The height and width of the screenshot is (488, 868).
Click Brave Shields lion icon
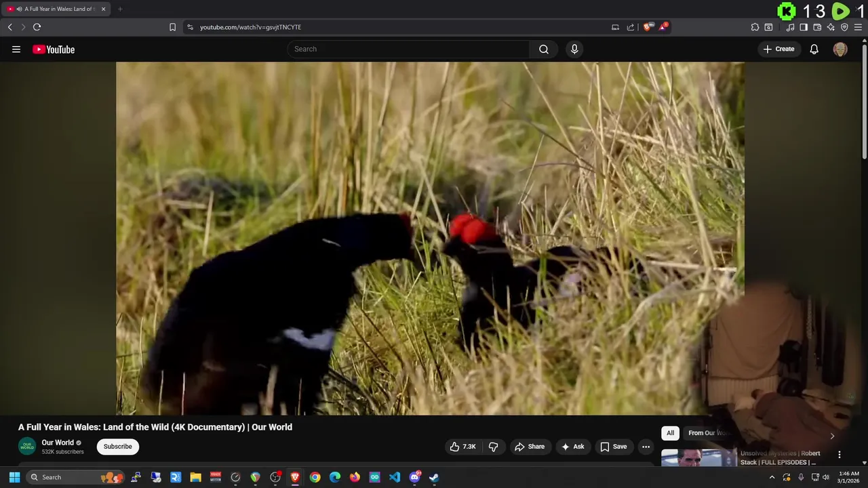(x=647, y=27)
